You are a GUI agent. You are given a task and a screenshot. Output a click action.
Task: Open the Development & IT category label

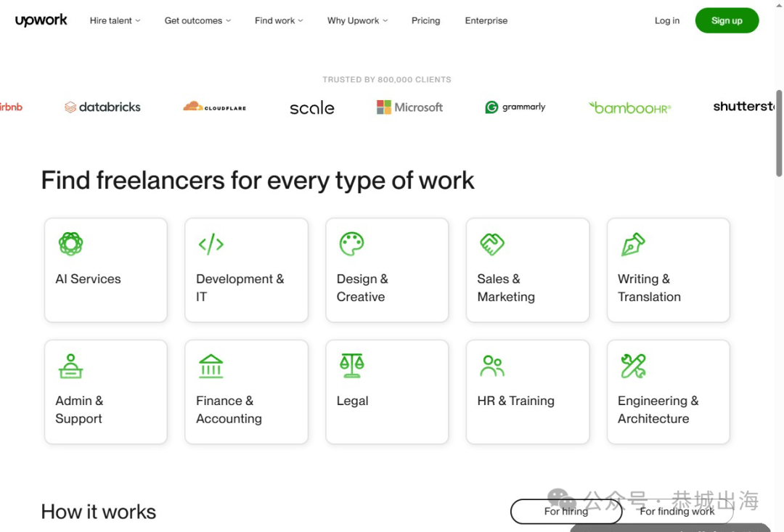tap(240, 287)
